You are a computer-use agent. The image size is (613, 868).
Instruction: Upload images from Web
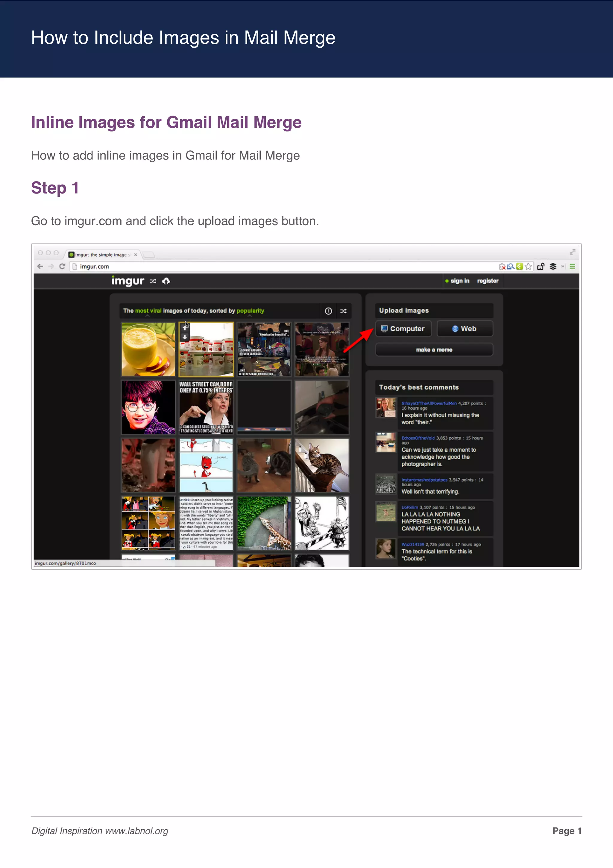click(x=465, y=329)
